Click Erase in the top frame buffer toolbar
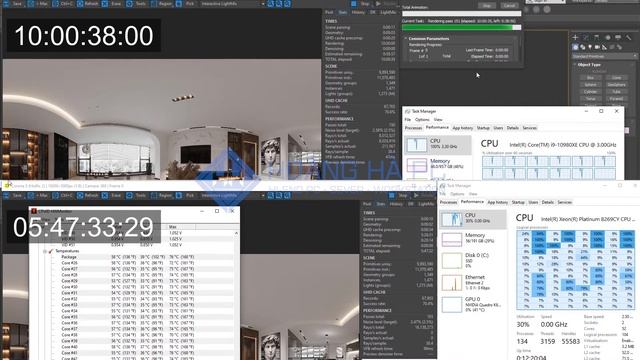Image resolution: width=640 pixels, height=360 pixels. coord(113,4)
